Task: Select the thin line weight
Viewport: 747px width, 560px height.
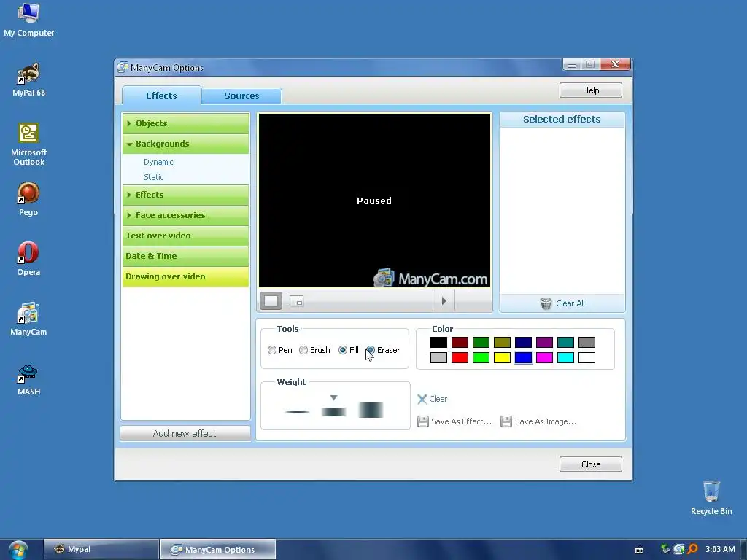Action: 298,411
